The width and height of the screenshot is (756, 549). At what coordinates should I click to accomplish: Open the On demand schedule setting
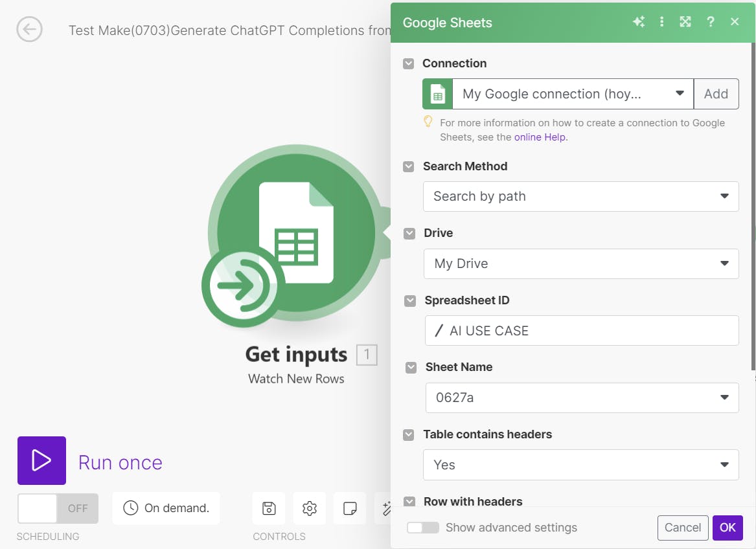166,508
